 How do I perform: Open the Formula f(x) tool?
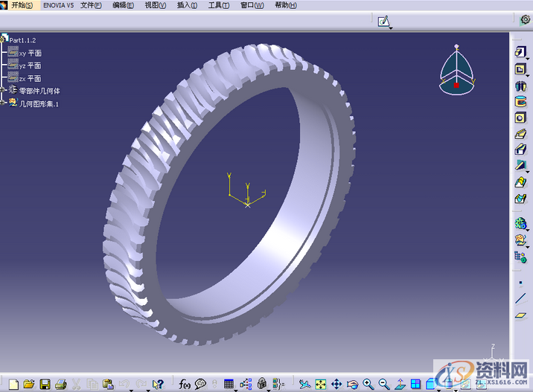pos(185,384)
